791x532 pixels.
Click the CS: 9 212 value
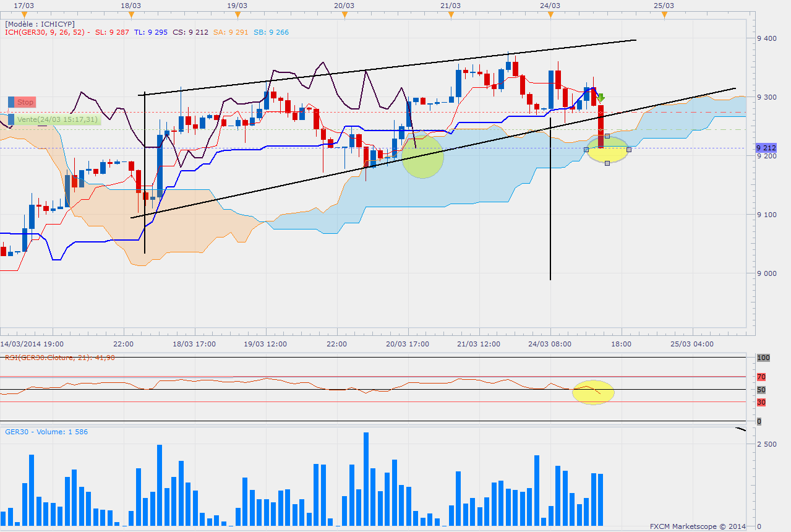point(190,32)
